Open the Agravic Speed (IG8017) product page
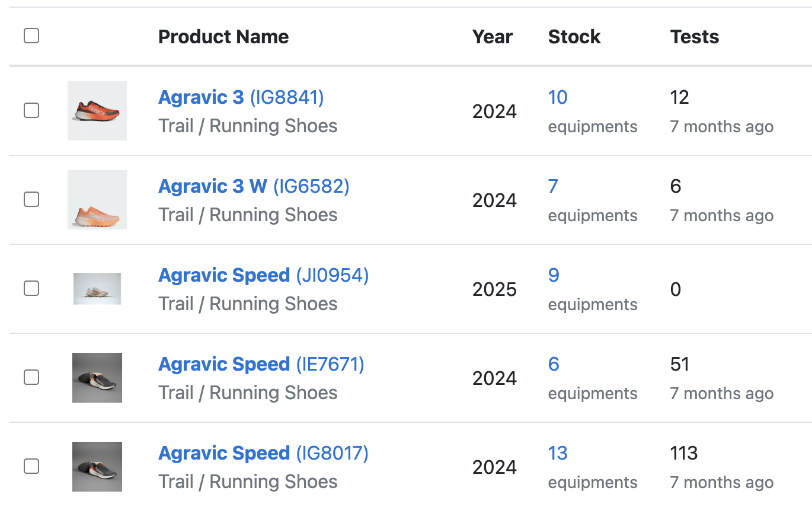 point(225,452)
